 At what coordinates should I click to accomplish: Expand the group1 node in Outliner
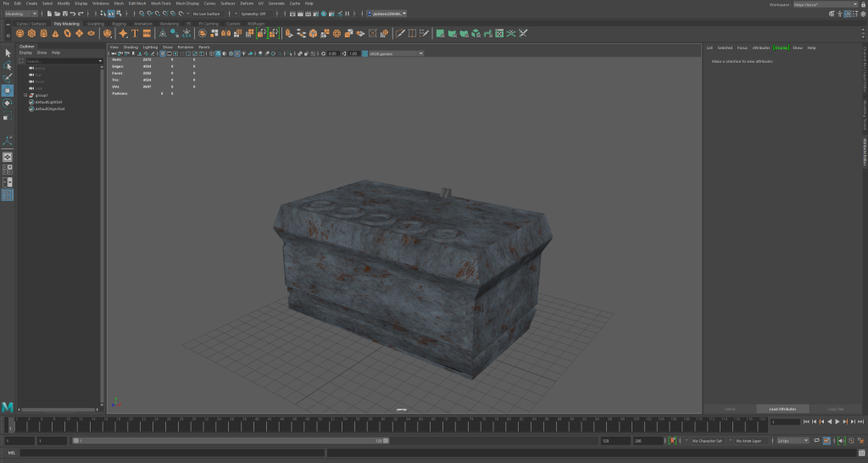click(25, 95)
